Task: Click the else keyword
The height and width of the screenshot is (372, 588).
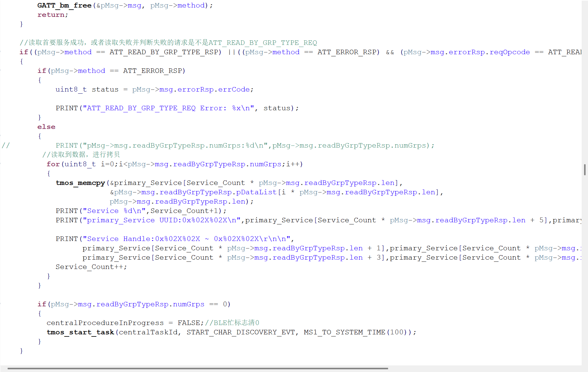Action: click(46, 127)
